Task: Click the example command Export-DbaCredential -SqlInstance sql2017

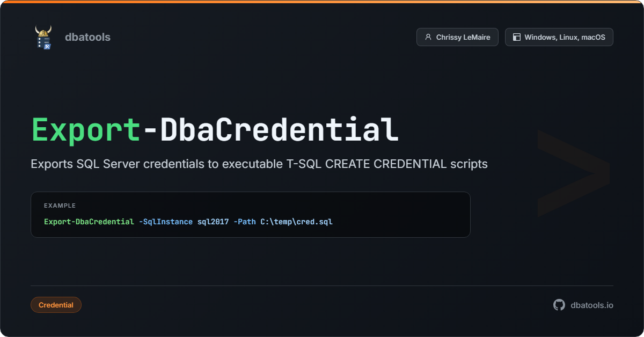Action: pyautogui.click(x=188, y=221)
